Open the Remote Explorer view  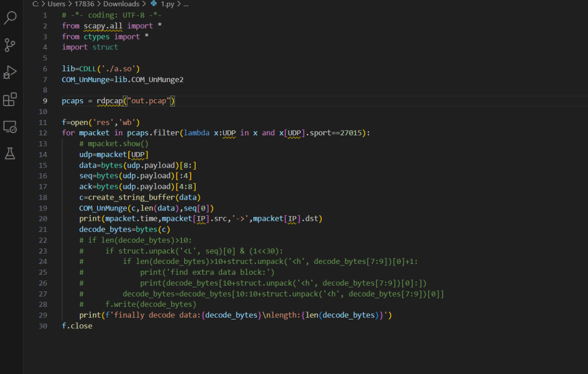10,127
